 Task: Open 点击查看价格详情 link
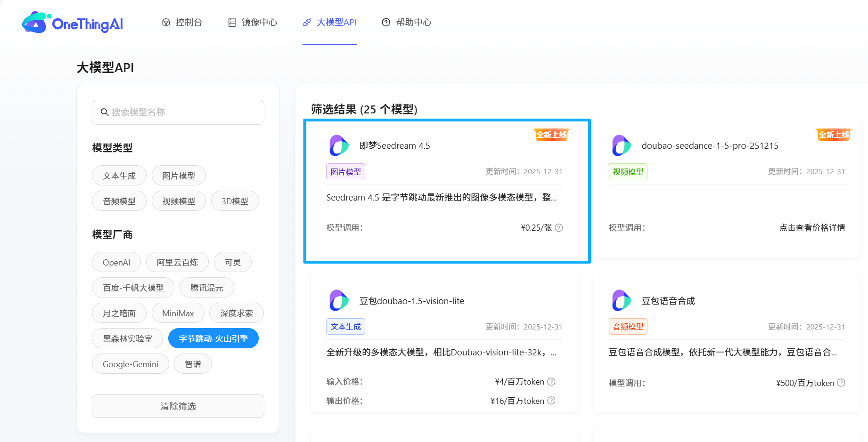(x=812, y=227)
